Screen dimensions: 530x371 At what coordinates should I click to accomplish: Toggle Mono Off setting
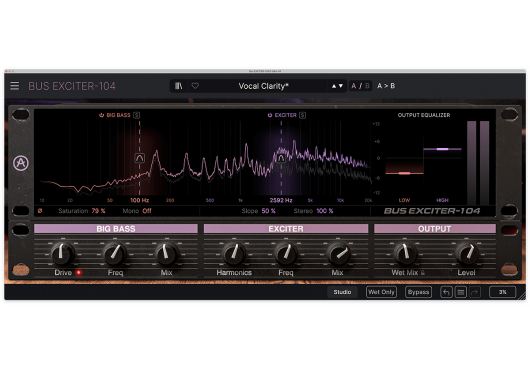tap(147, 211)
